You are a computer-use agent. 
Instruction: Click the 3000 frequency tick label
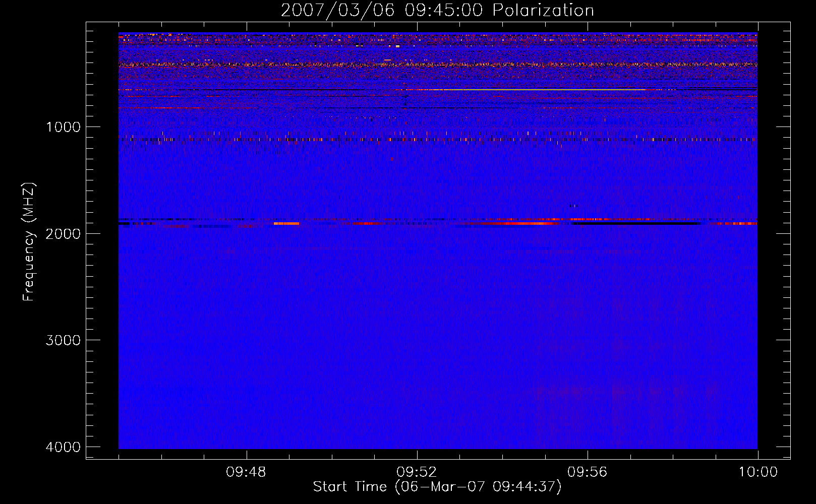coord(63,340)
